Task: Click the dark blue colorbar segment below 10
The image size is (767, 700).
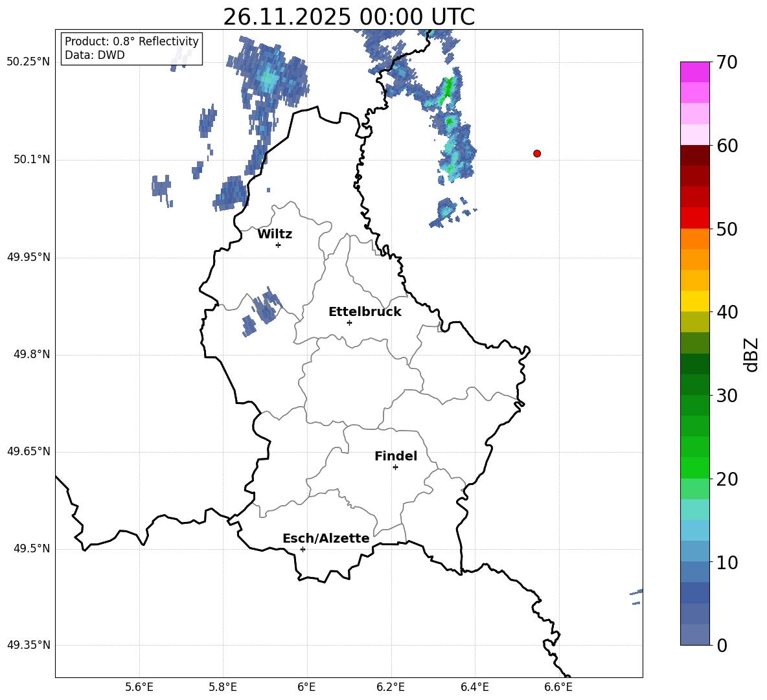Action: click(695, 593)
